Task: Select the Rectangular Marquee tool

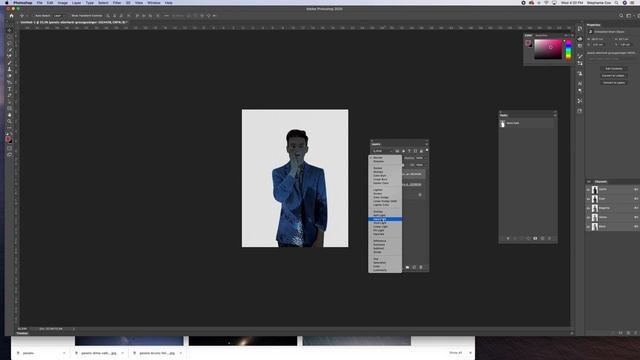Action: [x=10, y=37]
